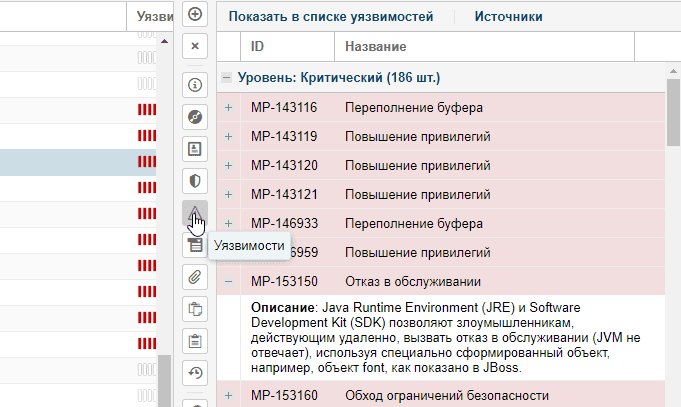Click Повышение привилегий in row MP-143120
The image size is (681, 407).
point(418,165)
